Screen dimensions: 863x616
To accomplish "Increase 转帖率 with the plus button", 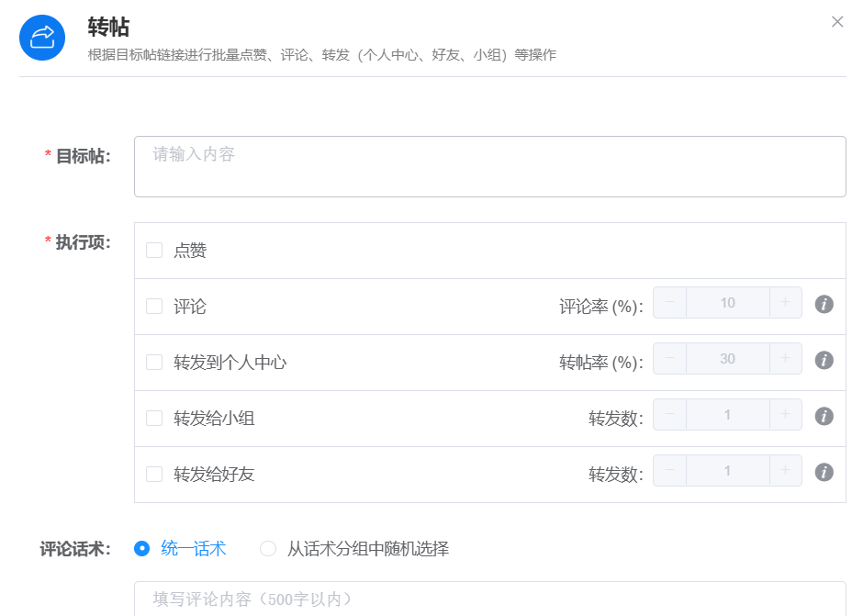I will click(785, 358).
